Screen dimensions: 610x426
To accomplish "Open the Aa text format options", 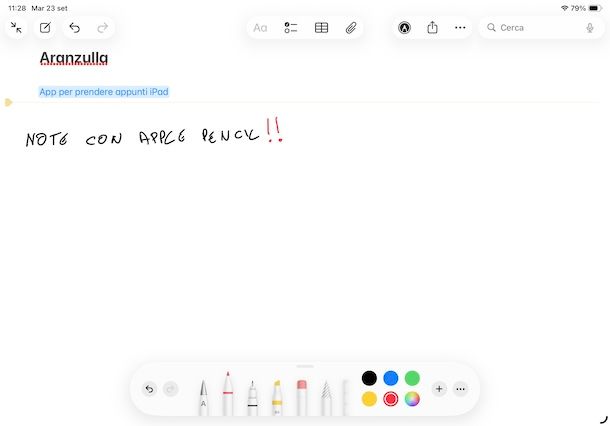I will pos(260,28).
